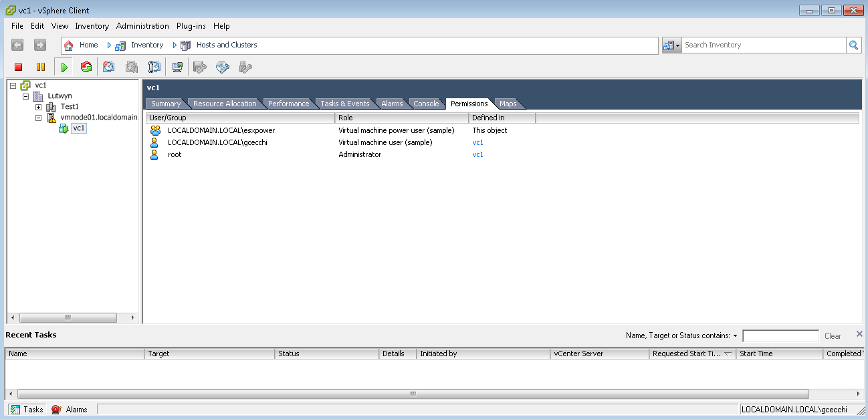Click the green Power On play icon
The height and width of the screenshot is (419, 868).
coord(64,67)
